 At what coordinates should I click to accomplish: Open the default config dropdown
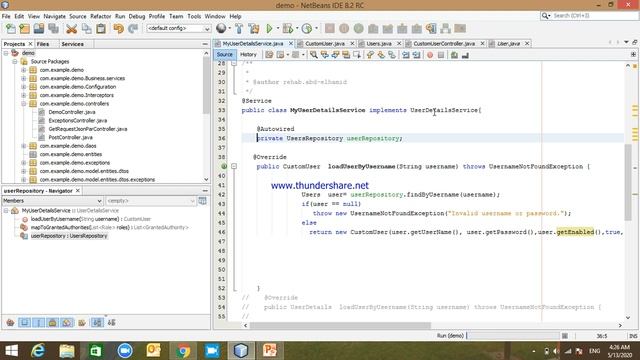pyautogui.click(x=178, y=28)
